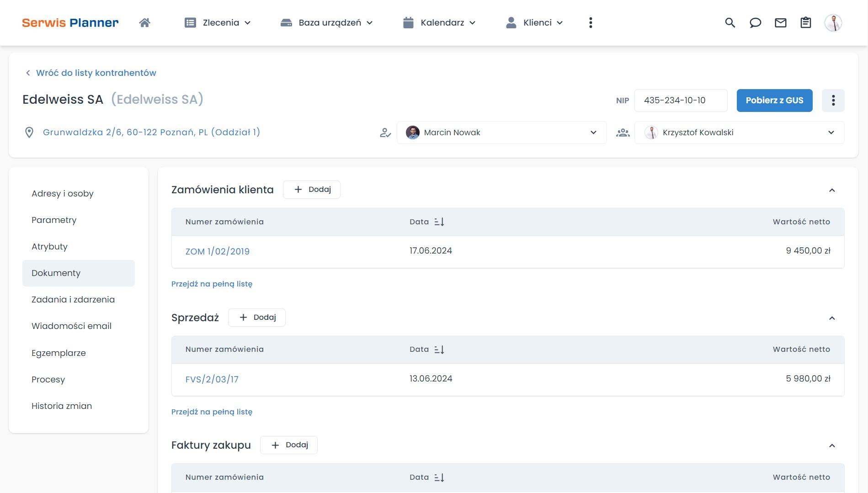The width and height of the screenshot is (868, 493).
Task: Open the home page icon
Action: (145, 22)
